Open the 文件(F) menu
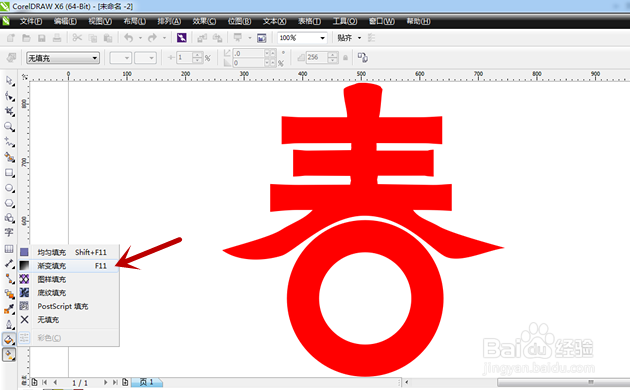 (x=31, y=21)
